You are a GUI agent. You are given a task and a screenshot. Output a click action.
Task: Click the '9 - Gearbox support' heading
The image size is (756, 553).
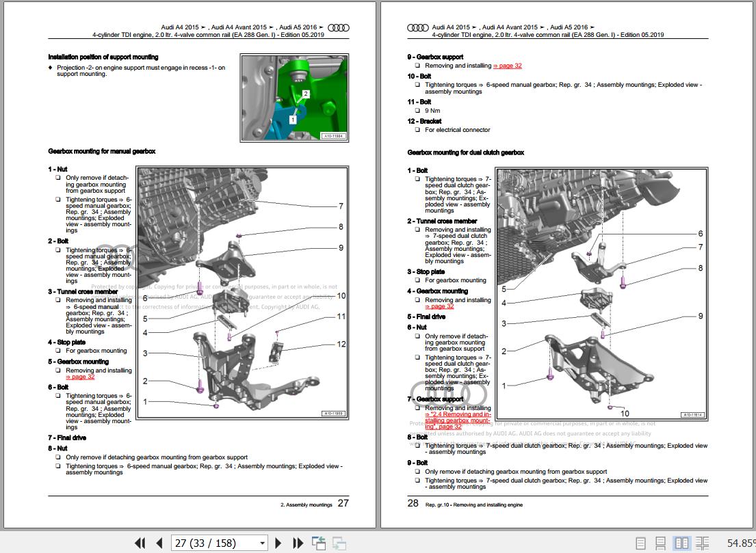(435, 57)
